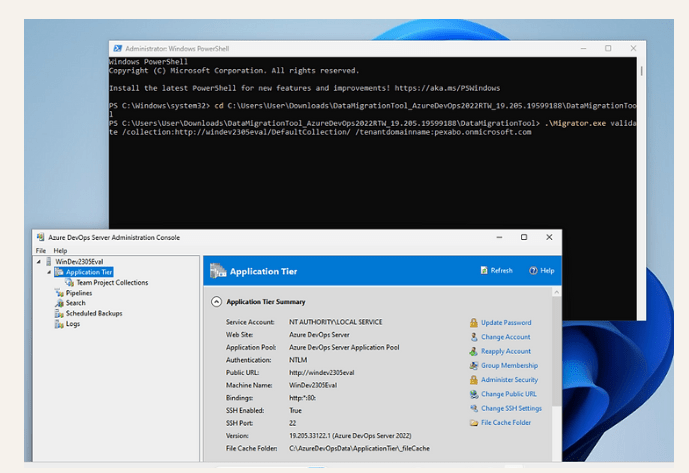
Task: Collapse the Application Tier Summary section
Action: (x=216, y=302)
